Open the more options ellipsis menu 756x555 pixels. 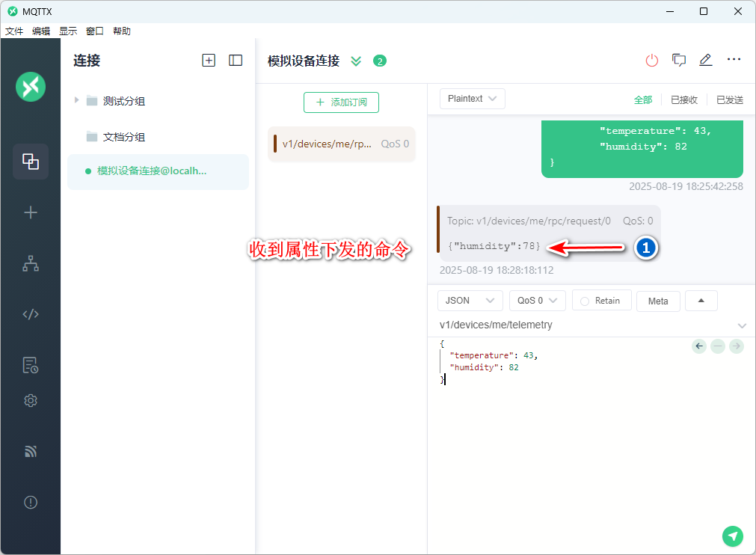pyautogui.click(x=734, y=61)
